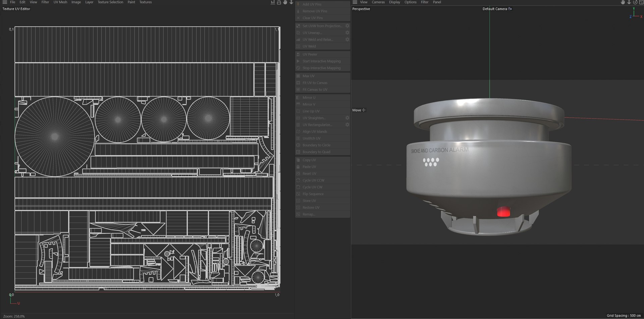Select the UV editor pan hand icon
The width and height of the screenshot is (644, 319).
point(285,2)
